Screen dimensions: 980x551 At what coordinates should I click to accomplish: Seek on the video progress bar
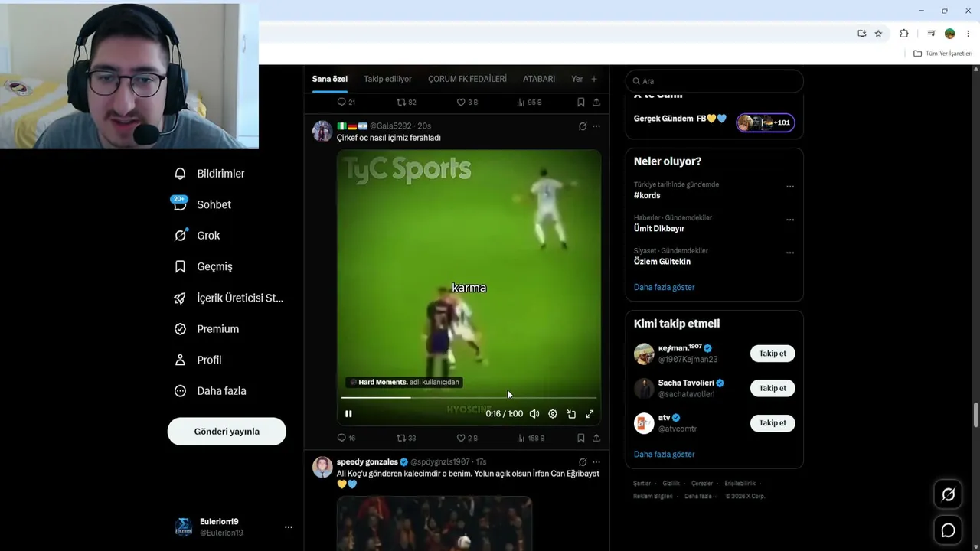(x=469, y=398)
